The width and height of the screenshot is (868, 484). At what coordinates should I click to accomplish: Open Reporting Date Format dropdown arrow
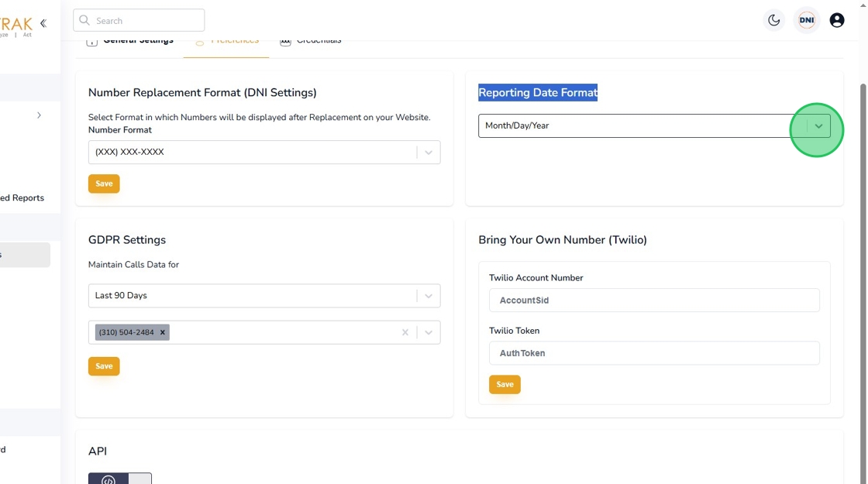tap(818, 126)
